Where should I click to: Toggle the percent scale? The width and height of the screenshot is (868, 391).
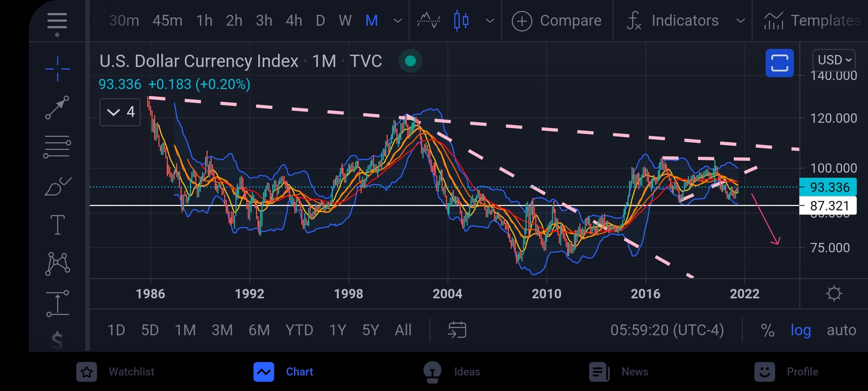click(x=768, y=330)
